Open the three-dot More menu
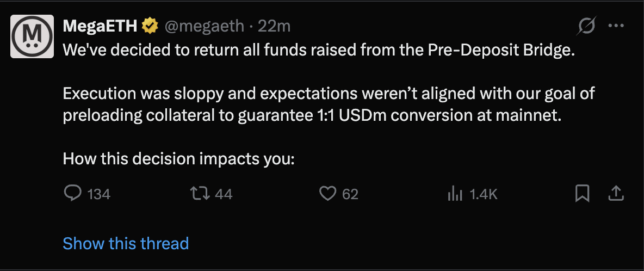 point(616,26)
